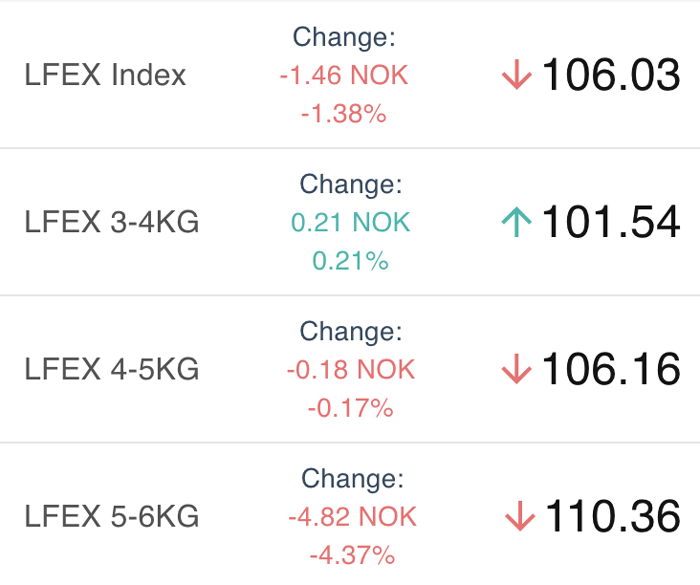Open the LFEX 4-5KG row label
Image resolution: width=700 pixels, height=585 pixels.
112,369
